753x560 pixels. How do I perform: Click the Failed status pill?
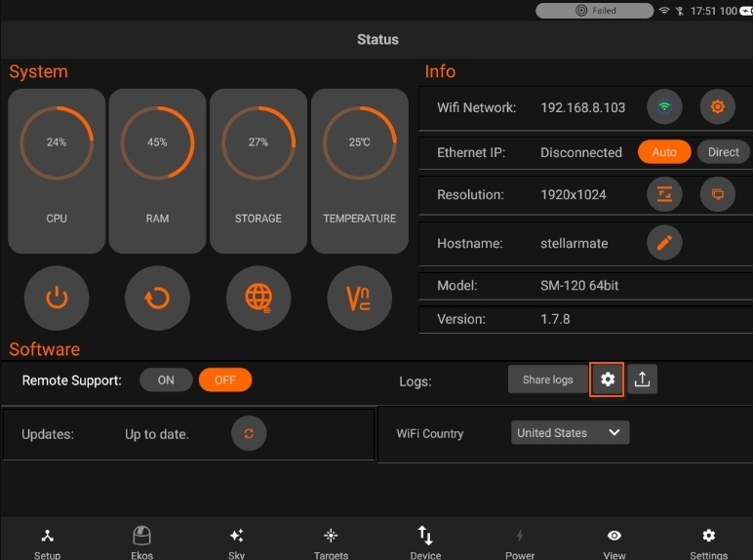pos(595,11)
